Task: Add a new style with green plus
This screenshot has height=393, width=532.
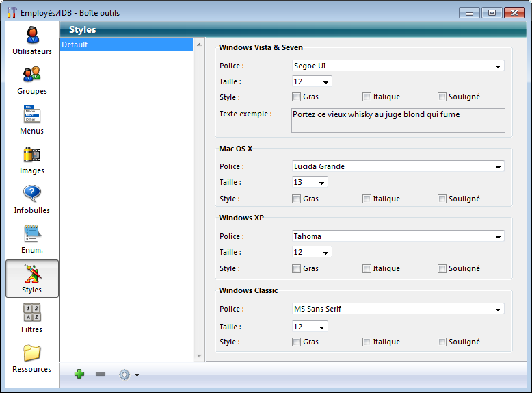Action: point(79,374)
